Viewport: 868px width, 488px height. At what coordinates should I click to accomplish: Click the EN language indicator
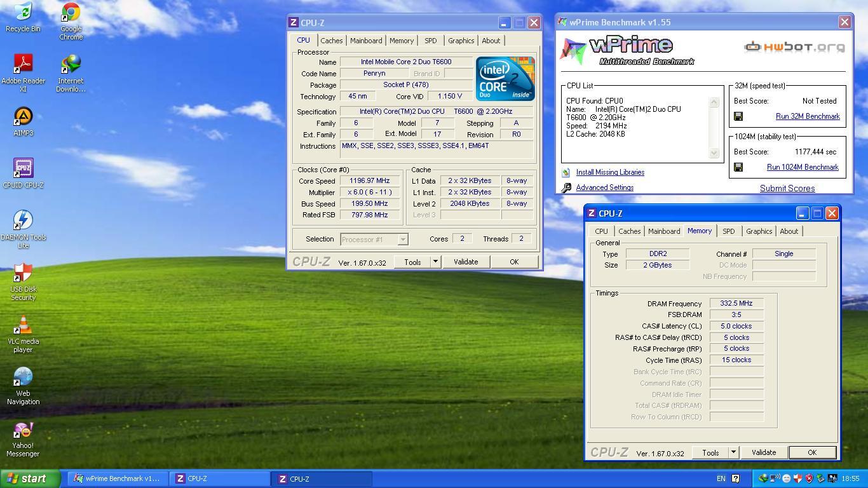(721, 478)
